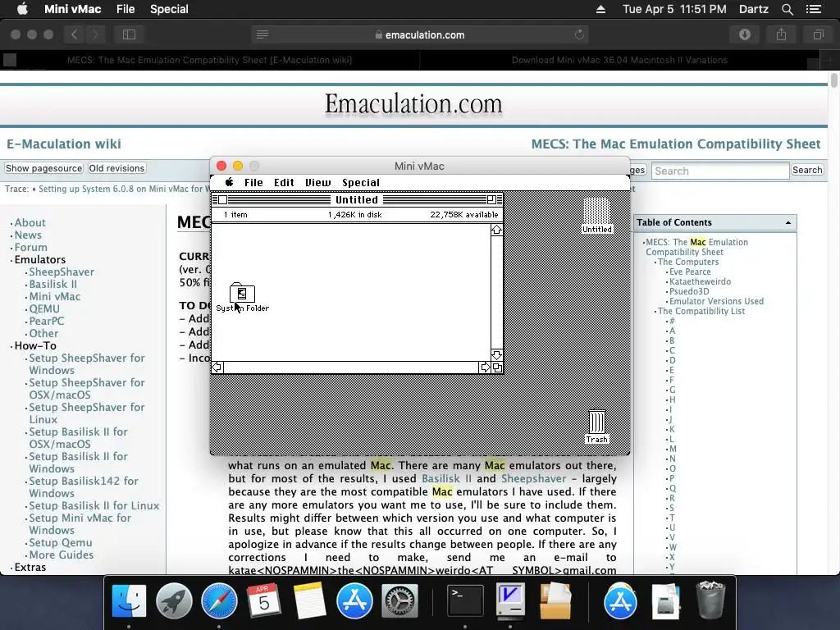Viewport: 840px width, 630px height.
Task: Open Launchpad from the Dock
Action: pyautogui.click(x=174, y=600)
